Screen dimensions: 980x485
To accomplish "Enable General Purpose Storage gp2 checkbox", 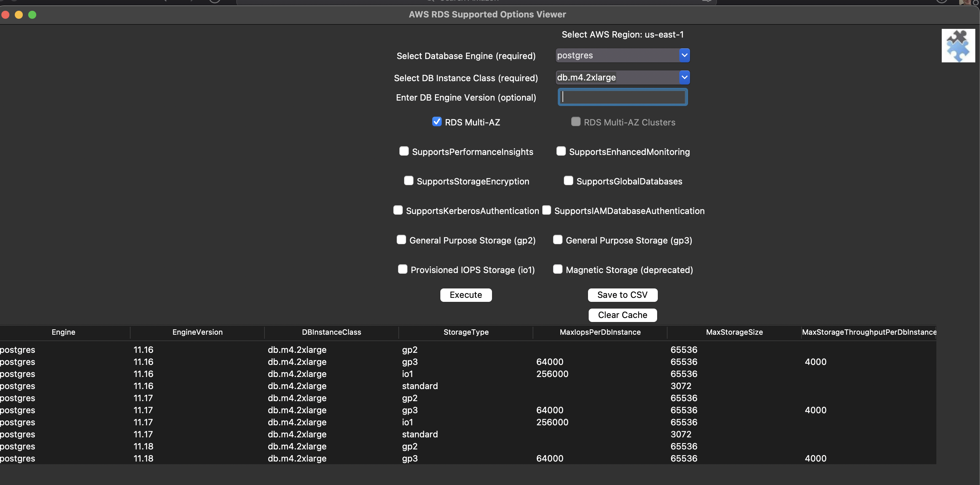I will click(x=400, y=240).
